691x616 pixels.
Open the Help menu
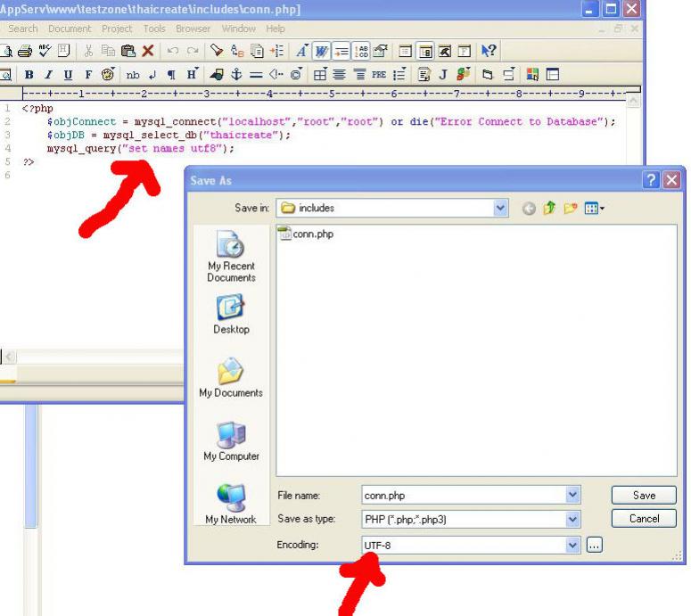[276, 29]
